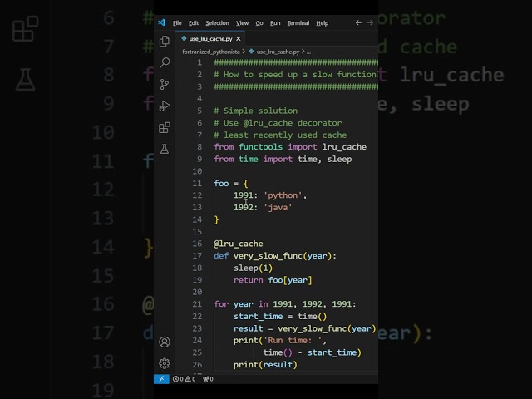Click the Go Forward arrow
The width and height of the screenshot is (532, 399).
coord(370,22)
